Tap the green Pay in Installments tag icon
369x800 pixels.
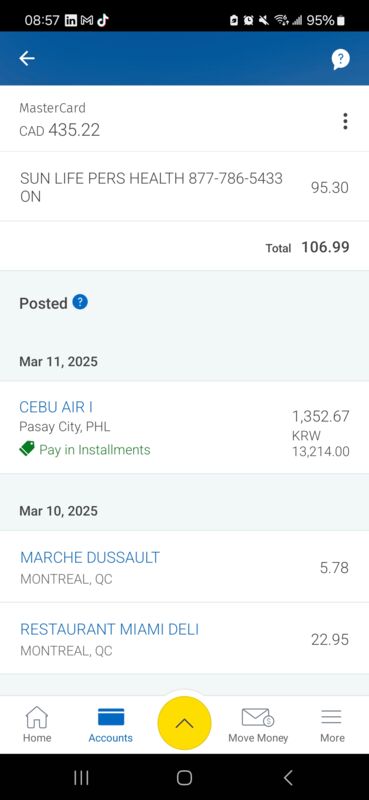tap(27, 449)
